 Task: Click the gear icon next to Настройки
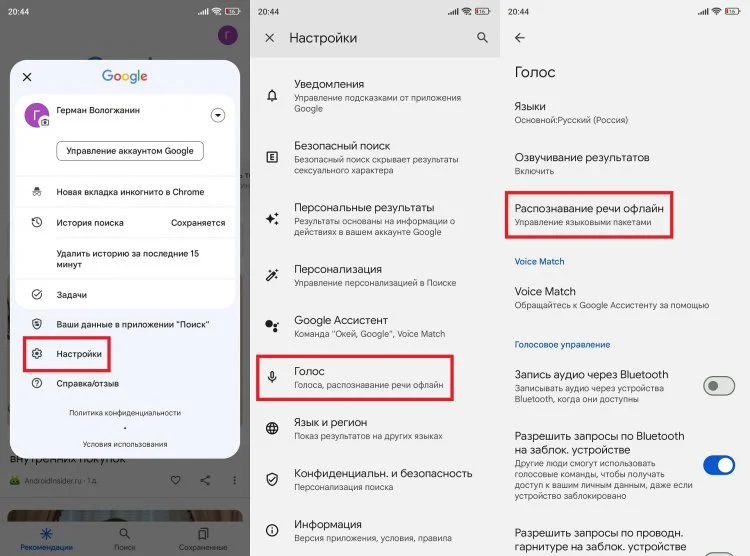pyautogui.click(x=37, y=353)
